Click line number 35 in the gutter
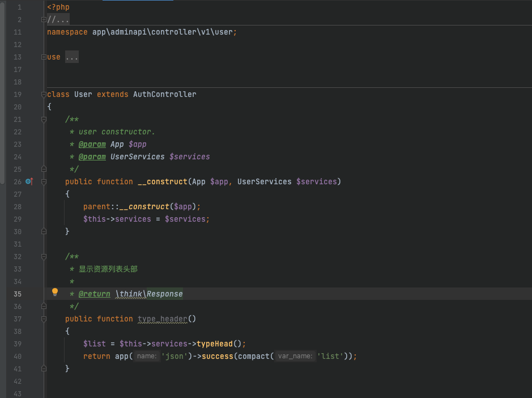The width and height of the screenshot is (532, 398). click(17, 294)
